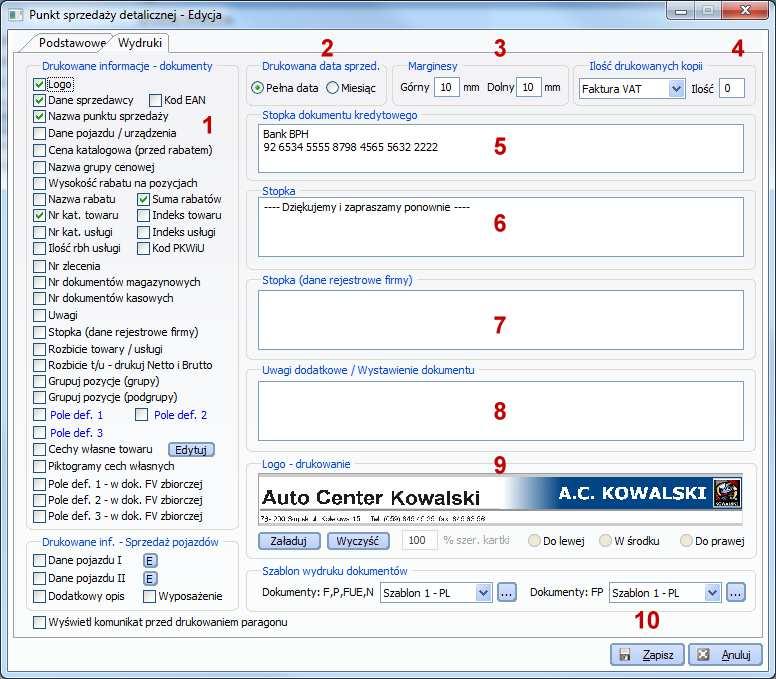Click the E button next to Dane pojazdu I
The image size is (776, 679).
(x=150, y=560)
